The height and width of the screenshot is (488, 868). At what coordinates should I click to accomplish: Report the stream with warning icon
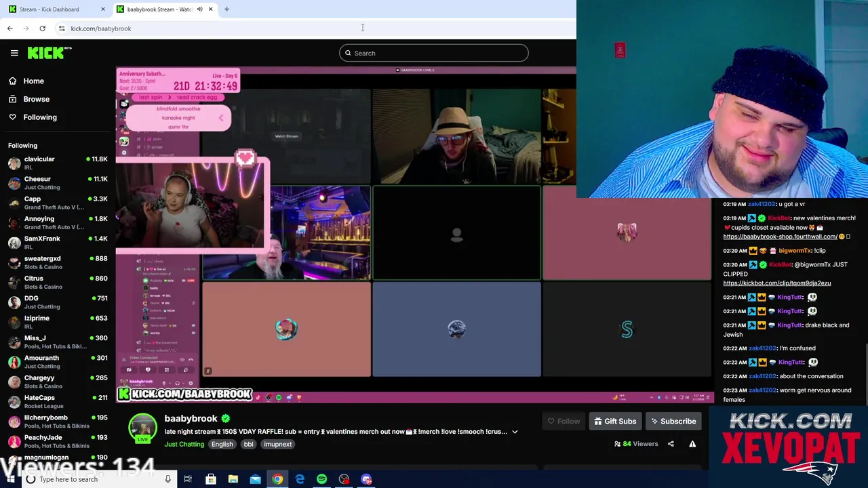692,444
